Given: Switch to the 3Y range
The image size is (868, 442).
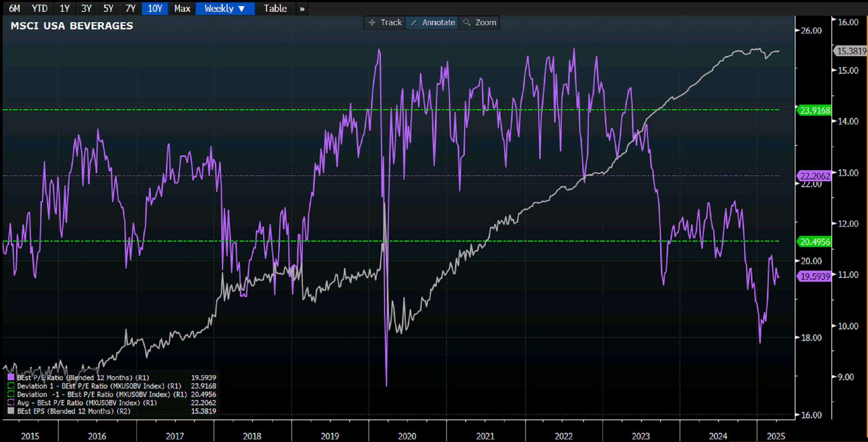Looking at the screenshot, I should 86,8.
